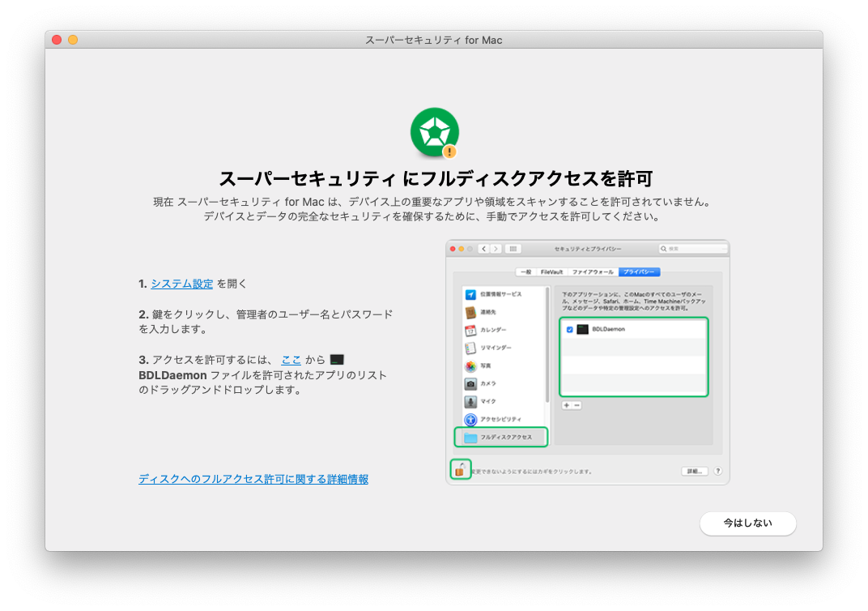The height and width of the screenshot is (611, 868).
Task: Click the search field in the preview window
Action: click(692, 248)
